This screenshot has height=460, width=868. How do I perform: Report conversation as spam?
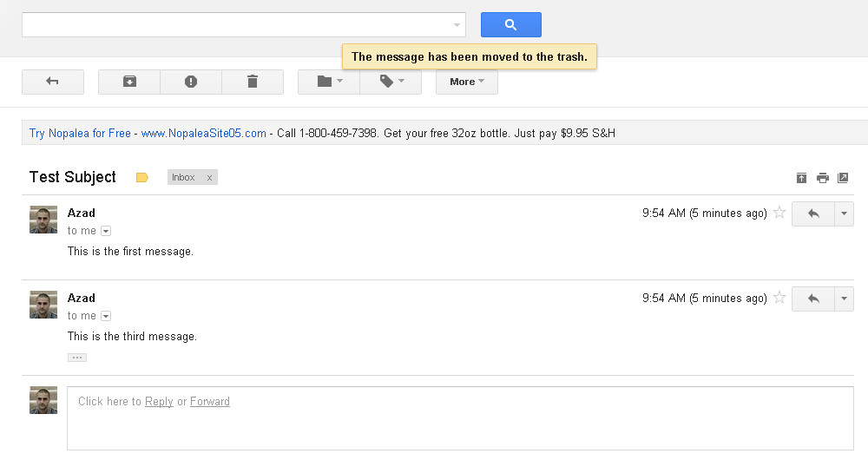click(x=191, y=82)
